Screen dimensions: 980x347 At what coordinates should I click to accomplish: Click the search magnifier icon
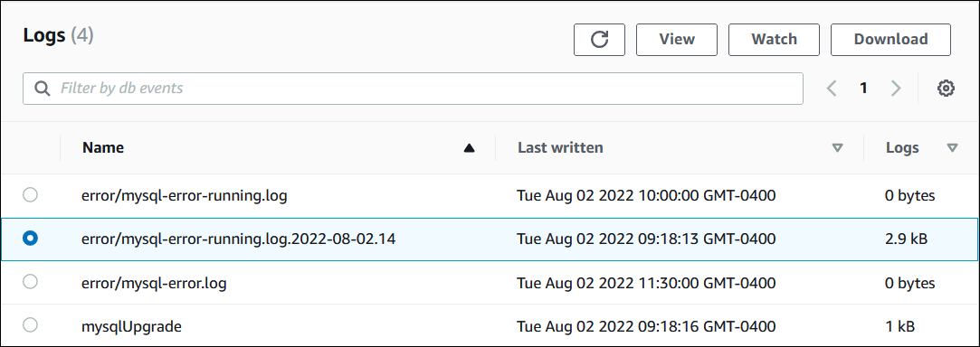[42, 89]
